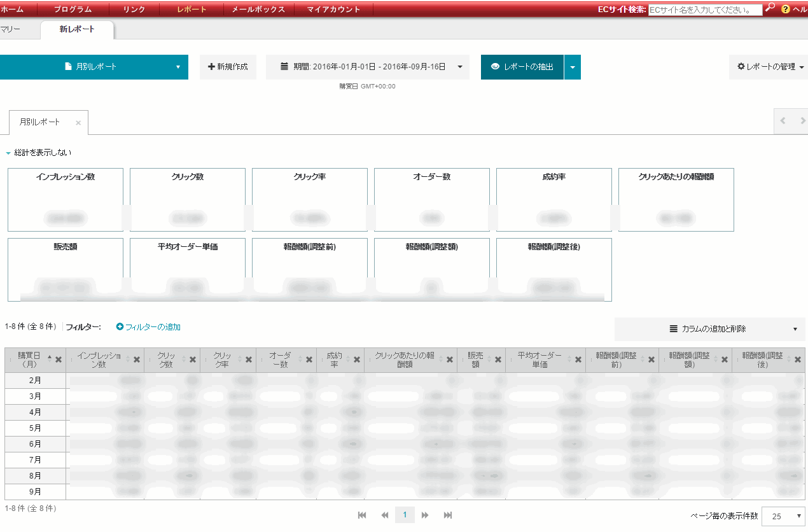Close the 月別レポート tab
The image size is (808, 532).
(78, 123)
